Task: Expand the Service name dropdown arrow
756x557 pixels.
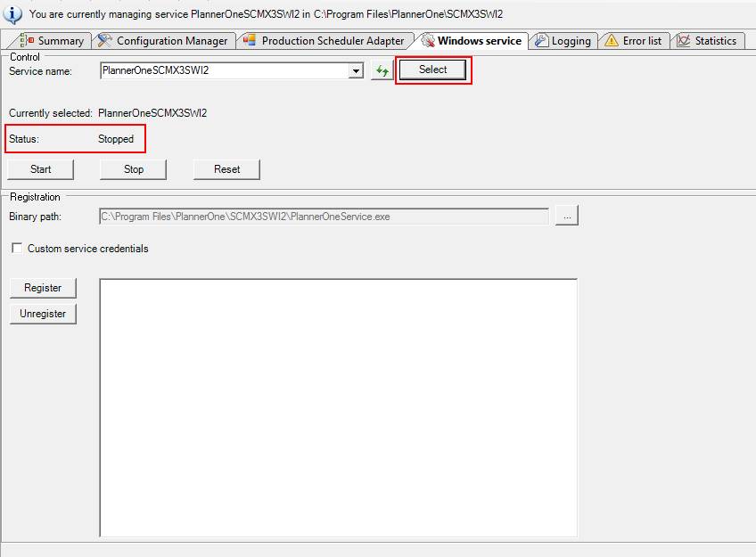Action: (x=356, y=70)
